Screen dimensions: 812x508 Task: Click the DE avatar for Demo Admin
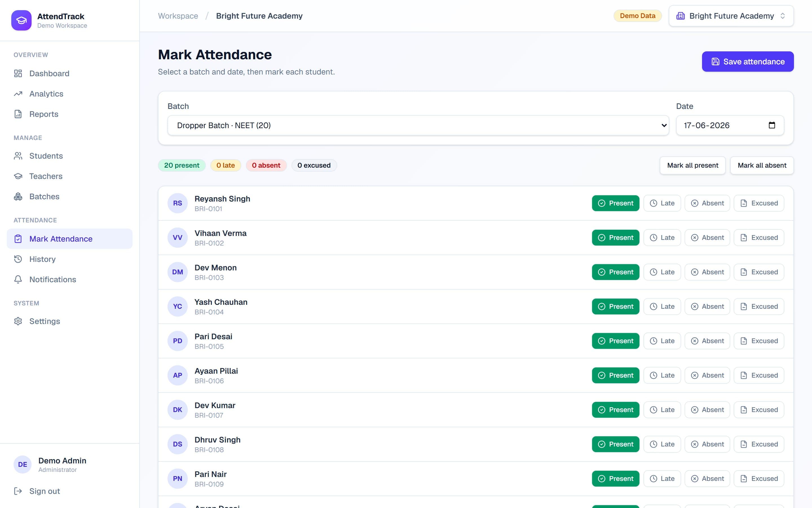[x=23, y=464]
